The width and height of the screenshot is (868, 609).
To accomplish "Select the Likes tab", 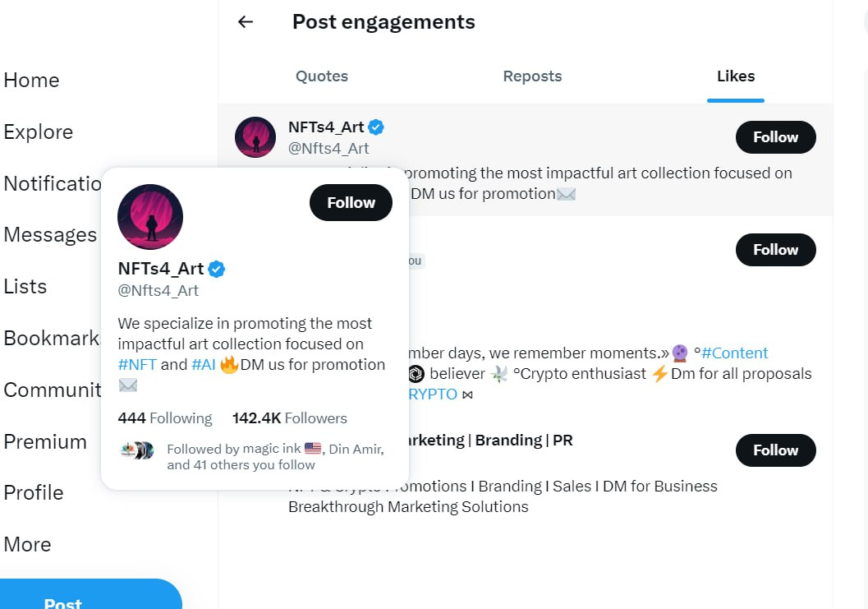I will pyautogui.click(x=736, y=76).
